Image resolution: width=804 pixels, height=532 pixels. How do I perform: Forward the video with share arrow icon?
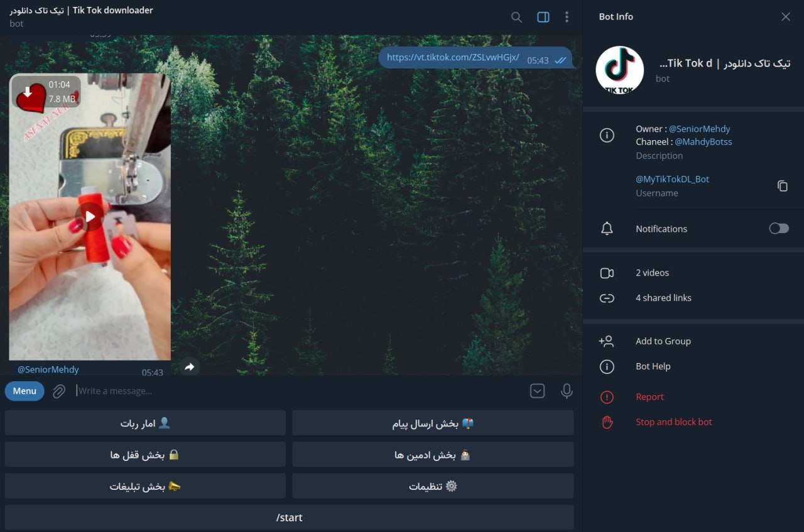tap(190, 367)
